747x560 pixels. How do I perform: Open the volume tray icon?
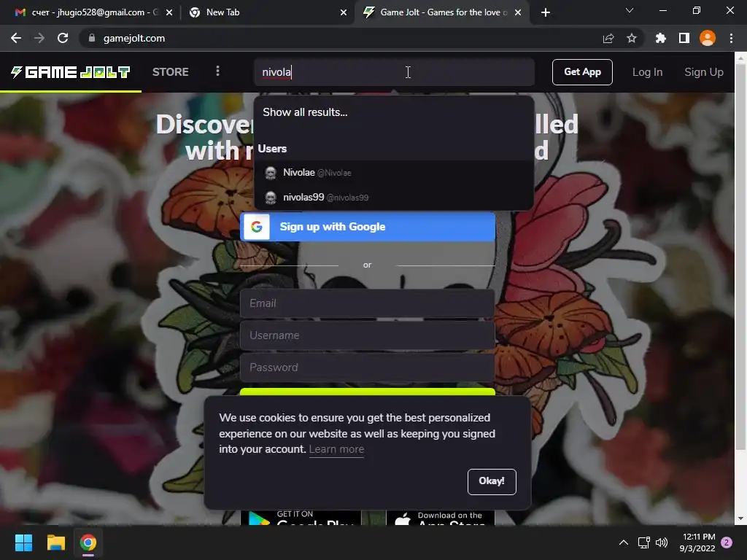[661, 542]
